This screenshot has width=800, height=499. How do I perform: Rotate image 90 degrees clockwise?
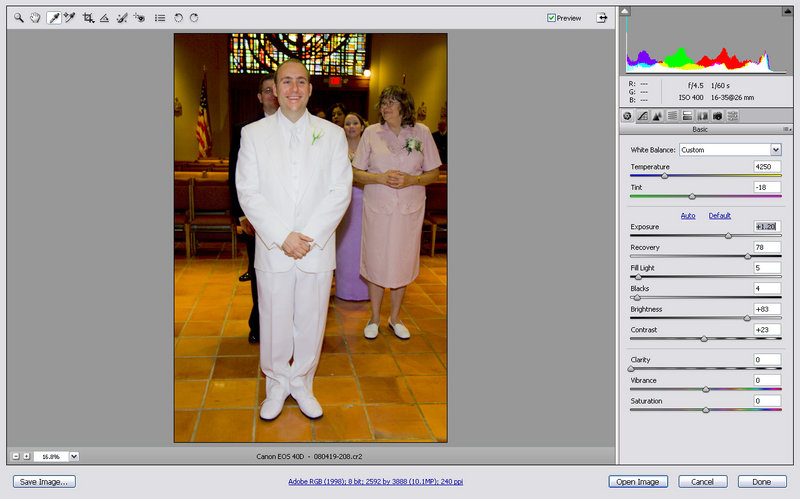click(194, 18)
